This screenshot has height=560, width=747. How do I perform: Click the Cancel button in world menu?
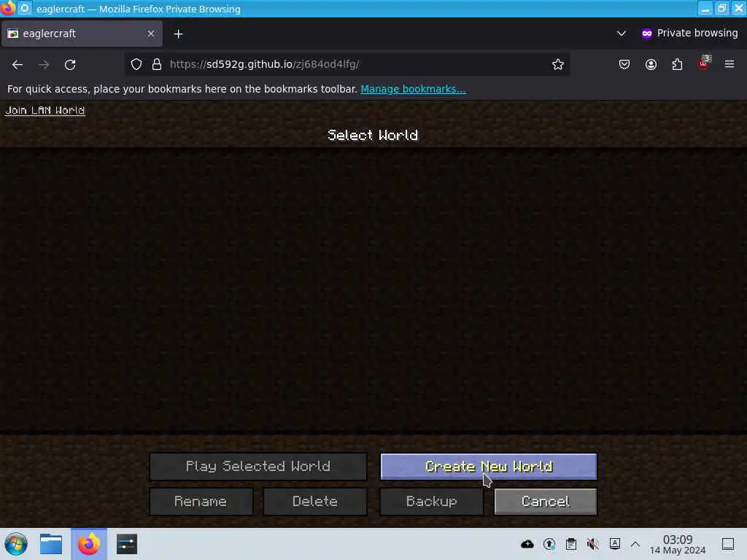point(546,502)
